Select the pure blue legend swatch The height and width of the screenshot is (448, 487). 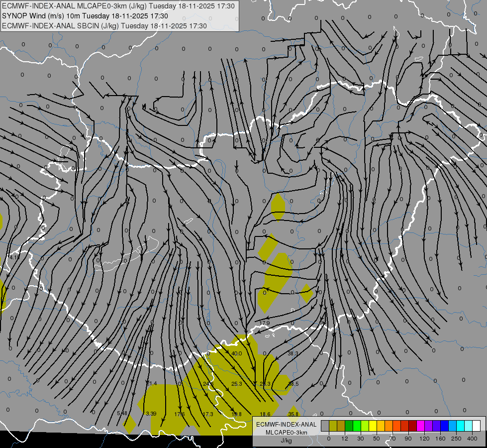[x=444, y=426]
